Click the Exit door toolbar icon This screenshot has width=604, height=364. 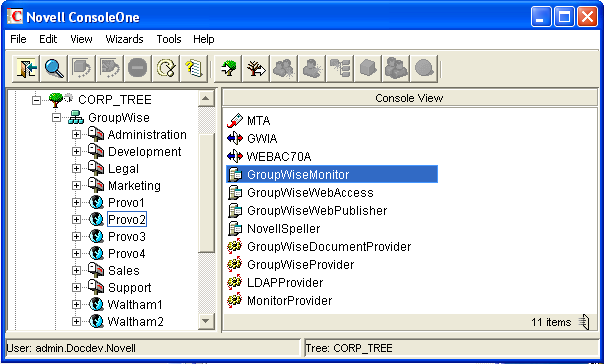tap(26, 69)
